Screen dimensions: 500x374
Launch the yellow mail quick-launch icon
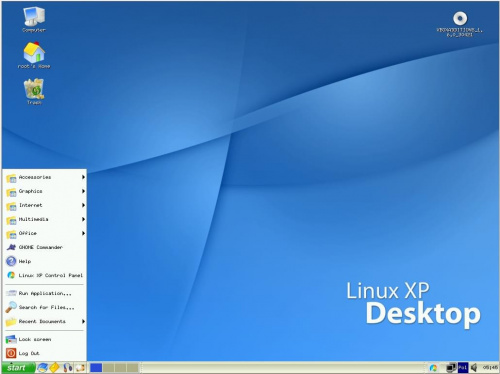click(54, 367)
